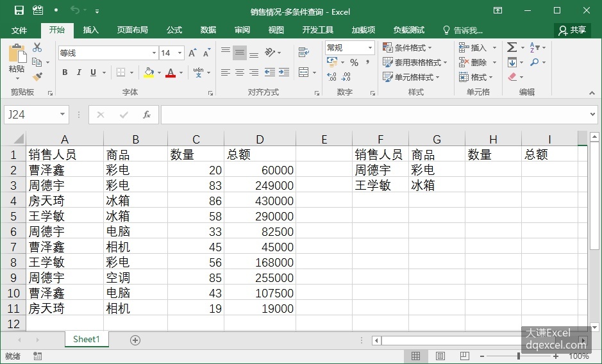The height and width of the screenshot is (364, 602).
Task: Expand the Name Box dropdown arrow
Action: coord(62,114)
